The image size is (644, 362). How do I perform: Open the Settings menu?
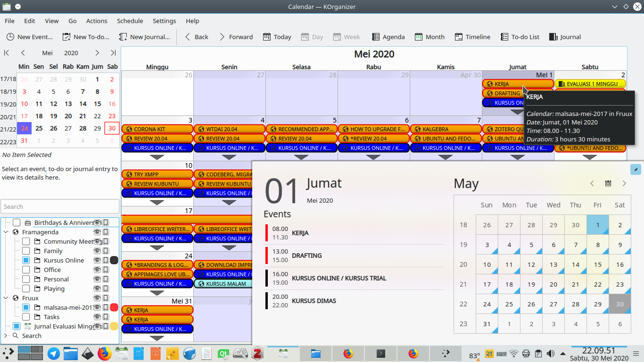[x=164, y=21]
